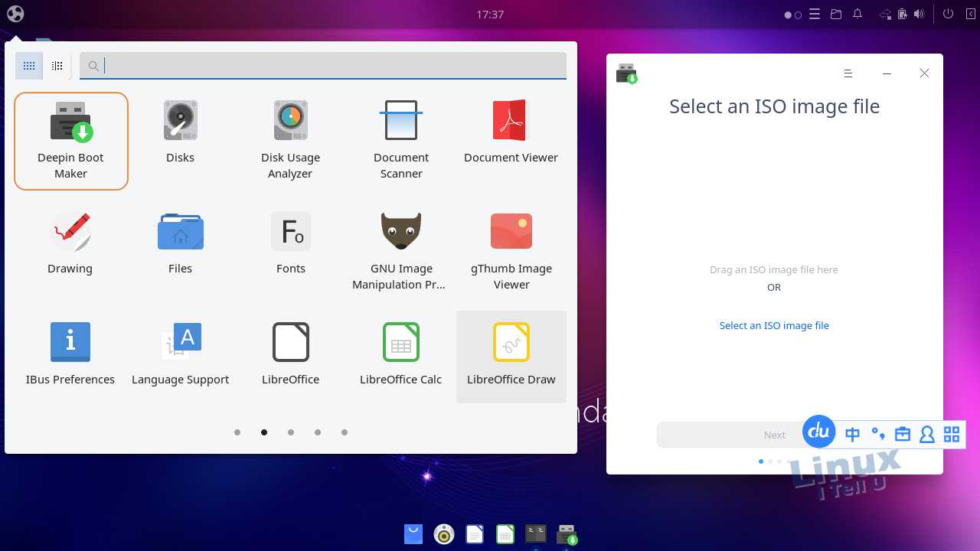Open IBus Preferences
Image resolution: width=980 pixels, height=551 pixels.
coord(70,356)
